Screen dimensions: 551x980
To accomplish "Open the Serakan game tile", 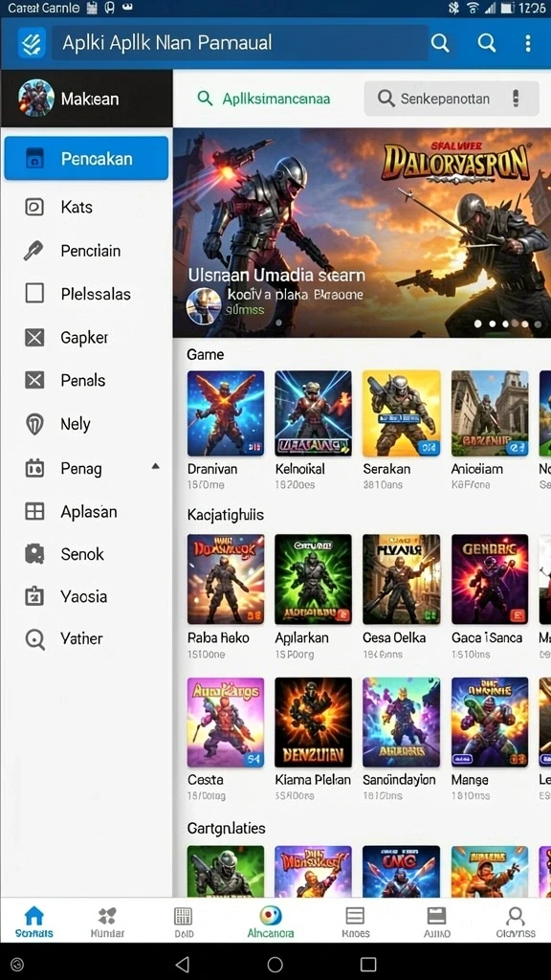I will click(x=401, y=413).
